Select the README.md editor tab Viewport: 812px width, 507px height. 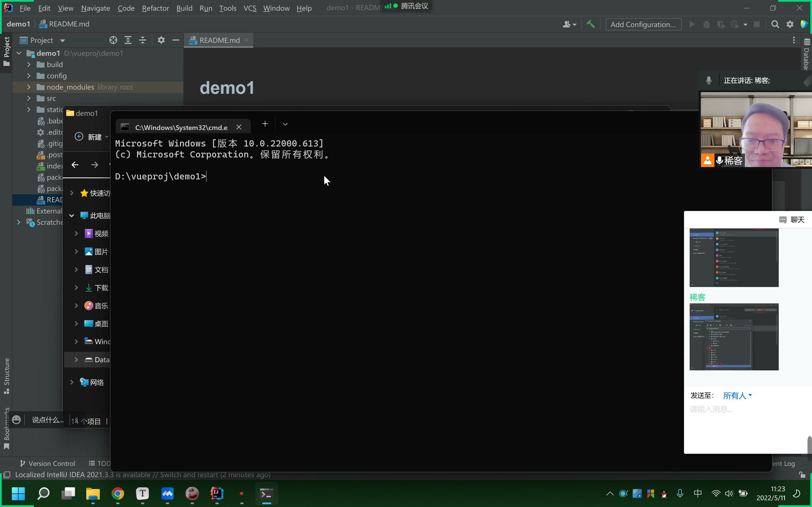219,40
